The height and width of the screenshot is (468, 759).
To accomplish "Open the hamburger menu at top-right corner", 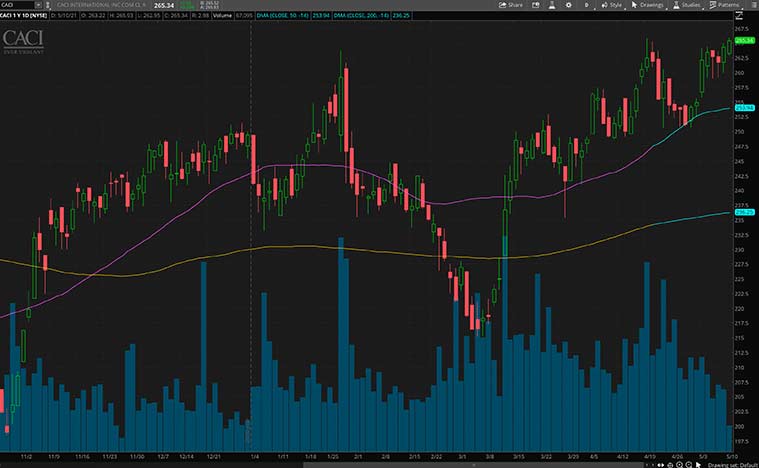I will 752,5.
